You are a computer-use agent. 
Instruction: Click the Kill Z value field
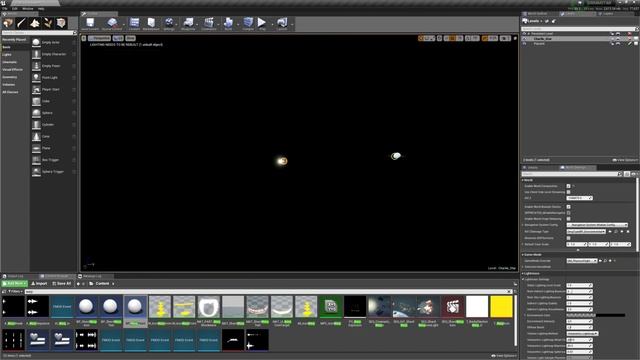[579, 198]
